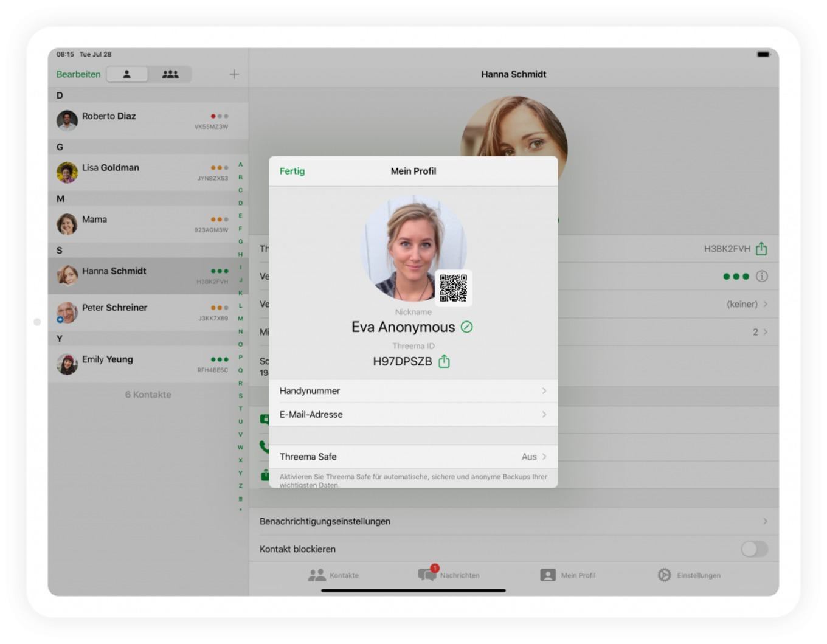Viewport: 827px width, 644px height.
Task: Tap Fertig to close profile
Action: pos(292,171)
